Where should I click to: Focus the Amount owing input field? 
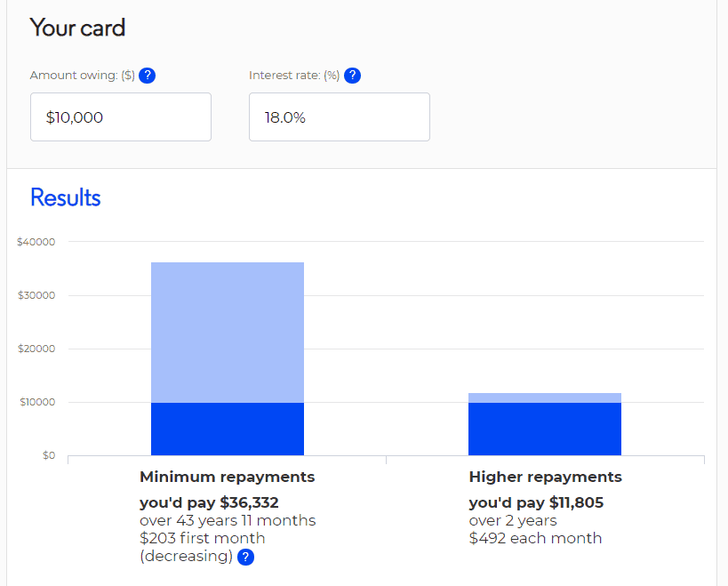point(121,117)
